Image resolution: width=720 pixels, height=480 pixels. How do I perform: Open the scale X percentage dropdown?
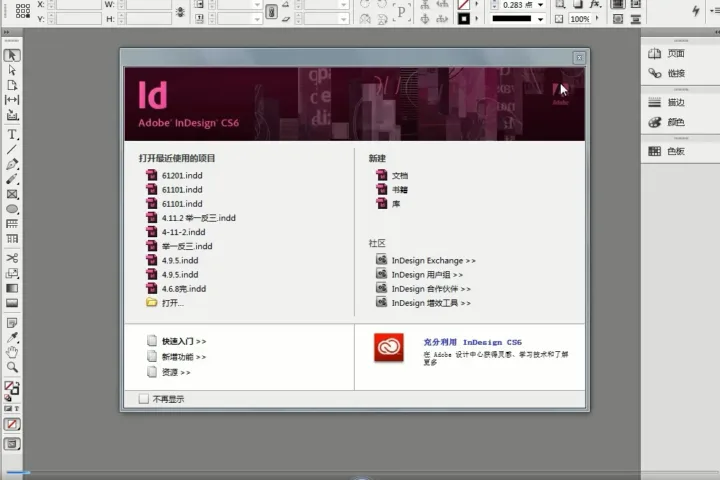(x=257, y=5)
